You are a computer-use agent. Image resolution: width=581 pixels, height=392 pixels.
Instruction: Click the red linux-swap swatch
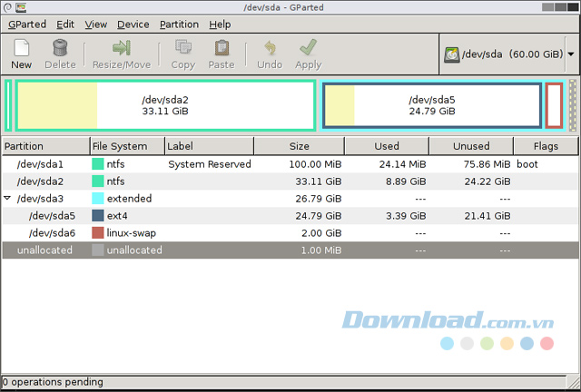(x=98, y=232)
